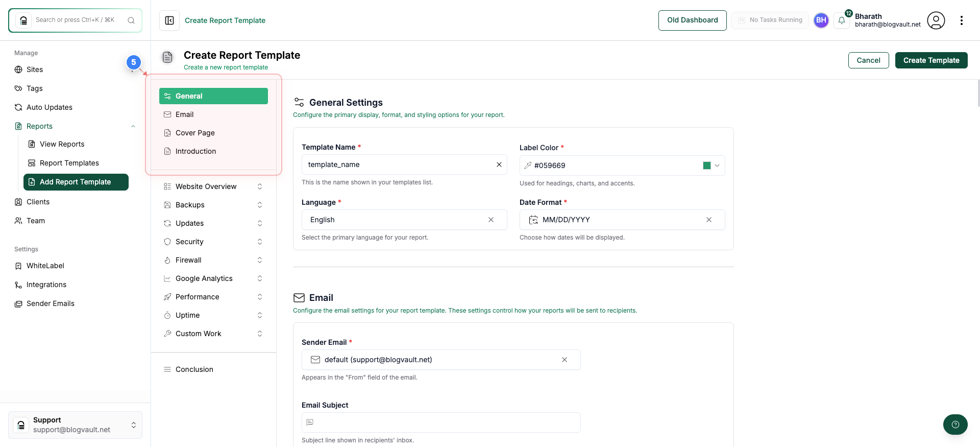Expand the Uptime section chevron

point(260,315)
